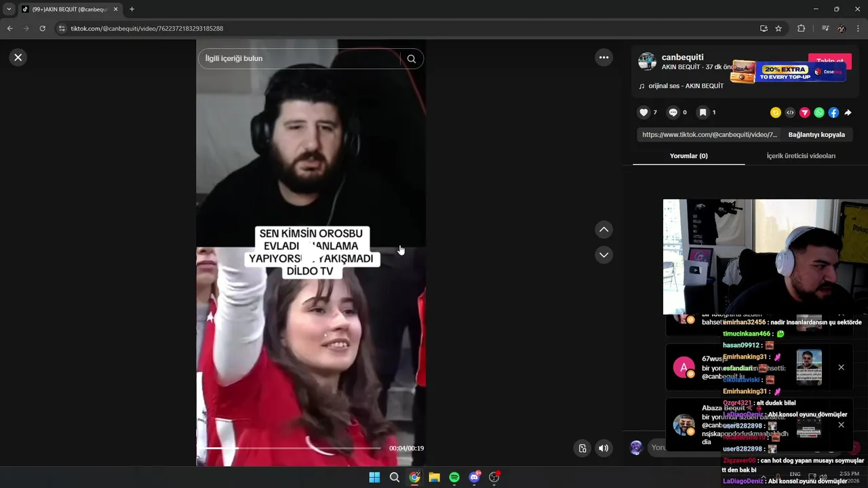Screen dimensions: 868x488
Task: Click the 00:04/00:19 time indicator
Action: (x=406, y=448)
